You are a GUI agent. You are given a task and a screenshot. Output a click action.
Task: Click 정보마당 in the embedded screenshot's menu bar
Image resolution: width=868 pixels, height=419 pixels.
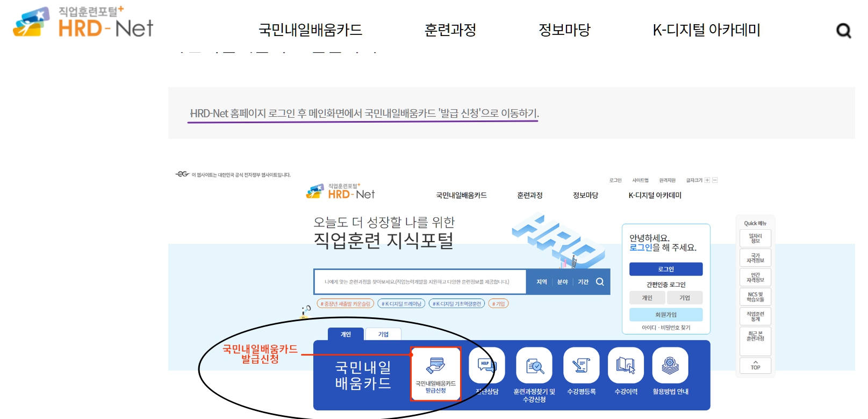585,195
